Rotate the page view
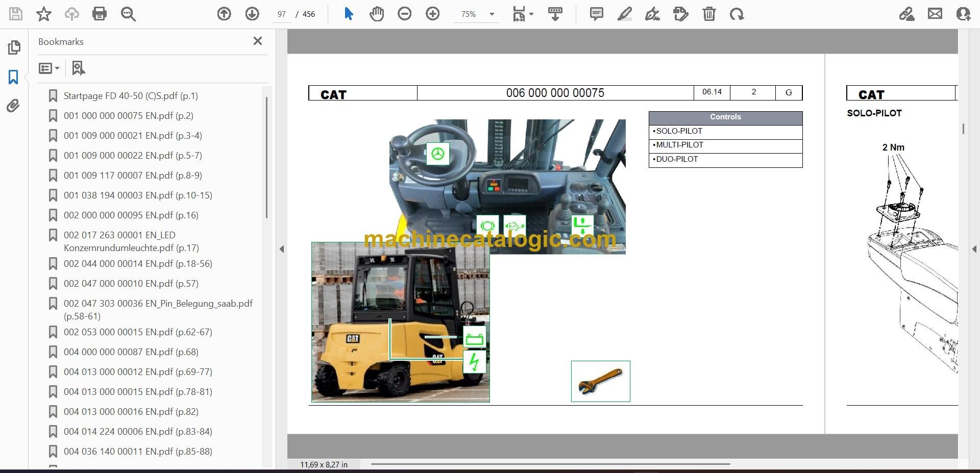The width and height of the screenshot is (980, 473). tap(737, 14)
